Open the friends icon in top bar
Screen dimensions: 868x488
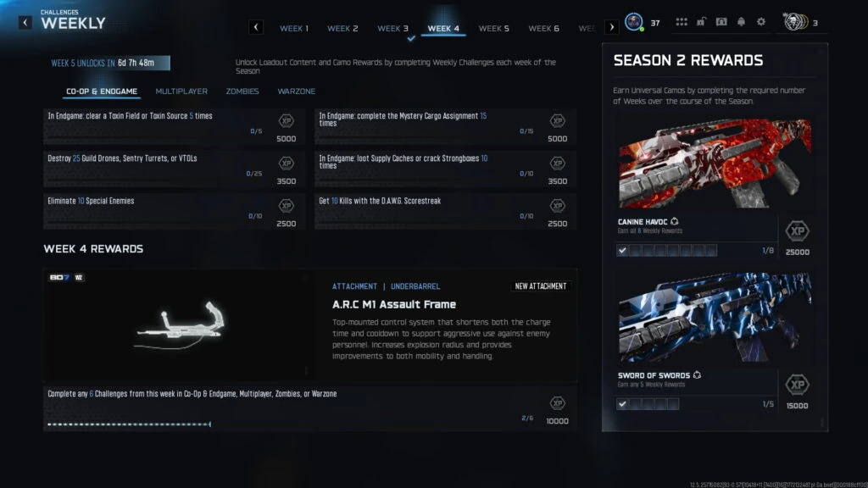coord(721,21)
